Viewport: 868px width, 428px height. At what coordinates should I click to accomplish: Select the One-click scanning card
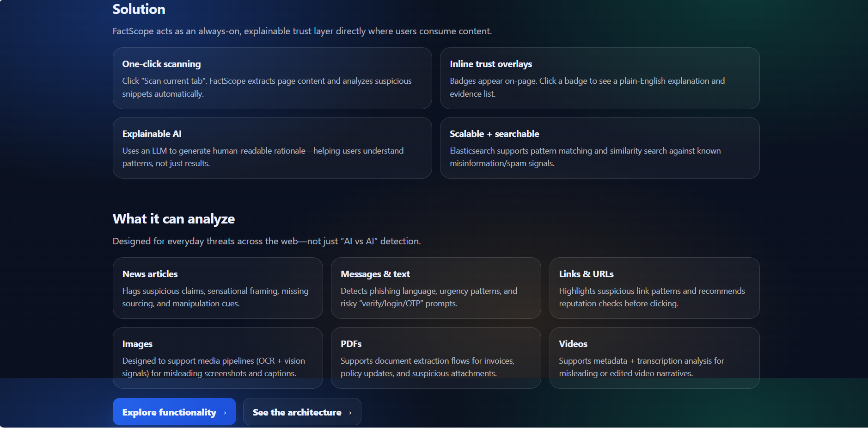(272, 78)
